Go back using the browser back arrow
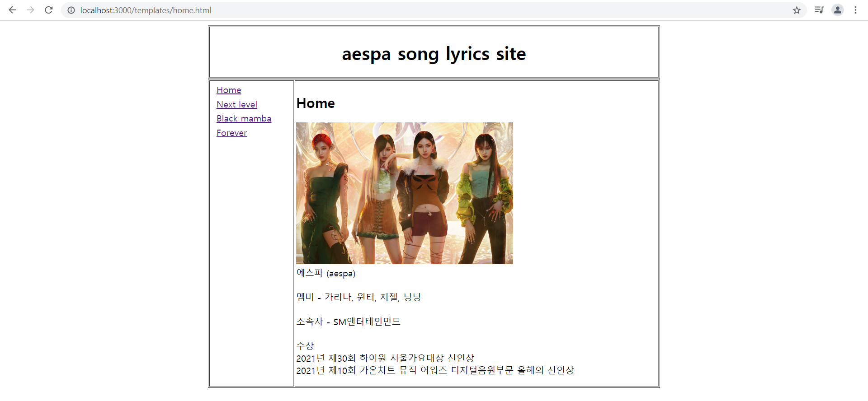This screenshot has height=401, width=868. click(13, 10)
